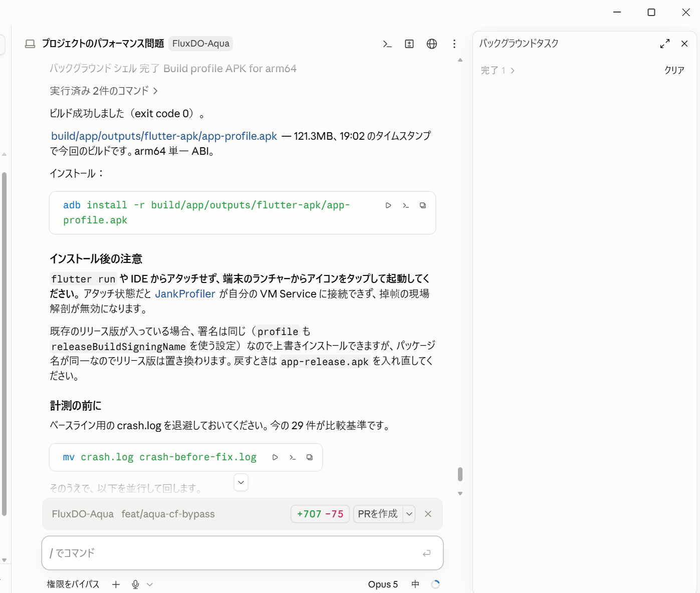Open the PRを作成 dropdown arrow
The image size is (700, 593).
[x=409, y=514]
